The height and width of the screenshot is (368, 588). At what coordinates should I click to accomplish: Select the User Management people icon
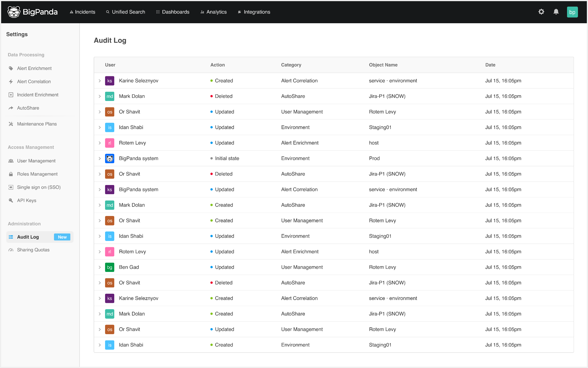[11, 161]
